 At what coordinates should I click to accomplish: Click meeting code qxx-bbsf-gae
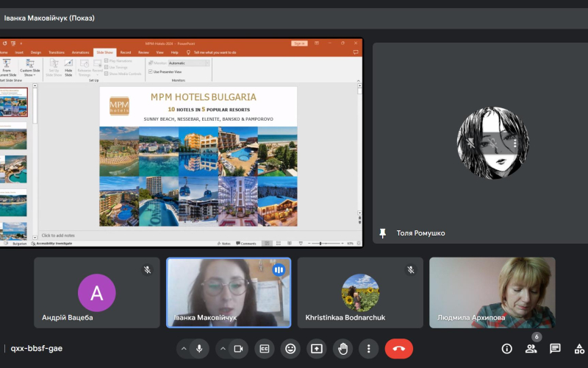click(36, 348)
